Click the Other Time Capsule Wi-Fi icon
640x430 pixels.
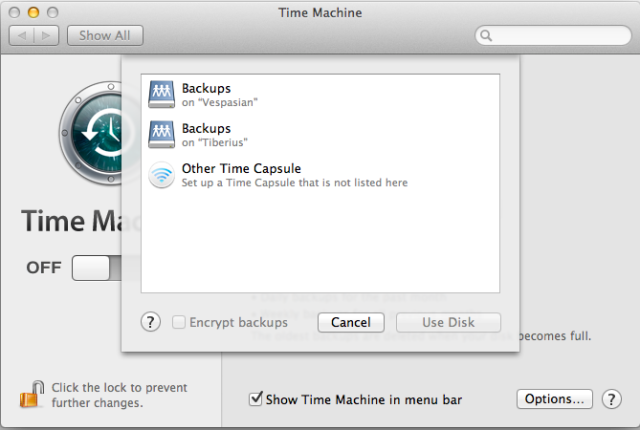pyautogui.click(x=162, y=175)
